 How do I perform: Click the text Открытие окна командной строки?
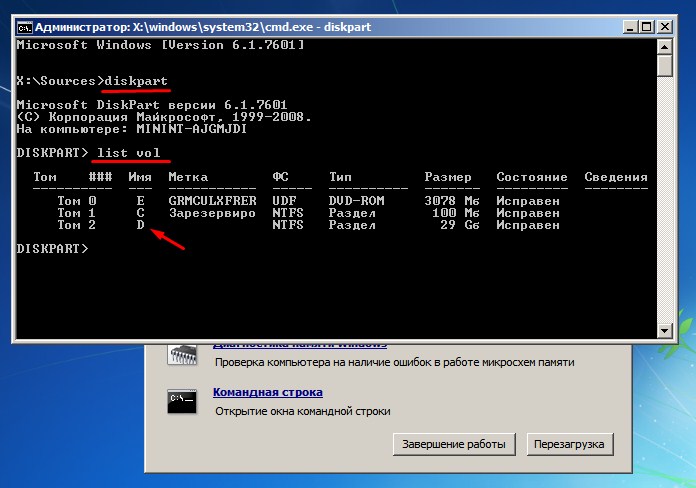point(303,412)
